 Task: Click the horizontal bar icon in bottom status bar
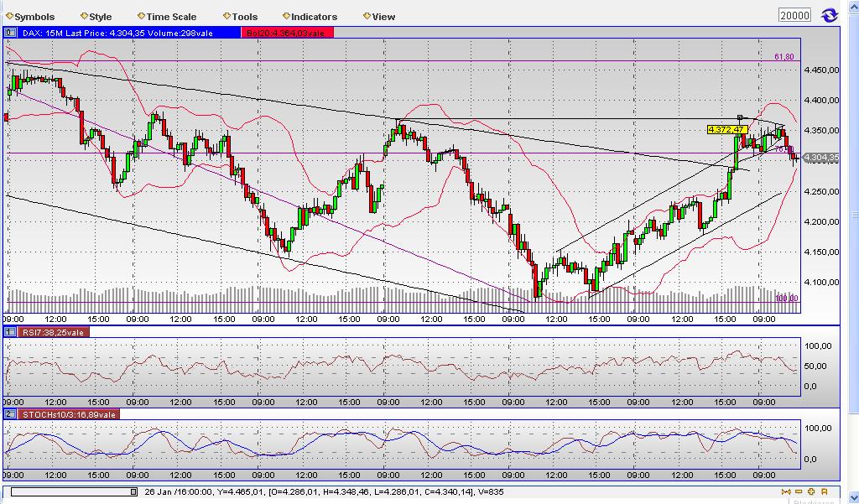(798, 491)
